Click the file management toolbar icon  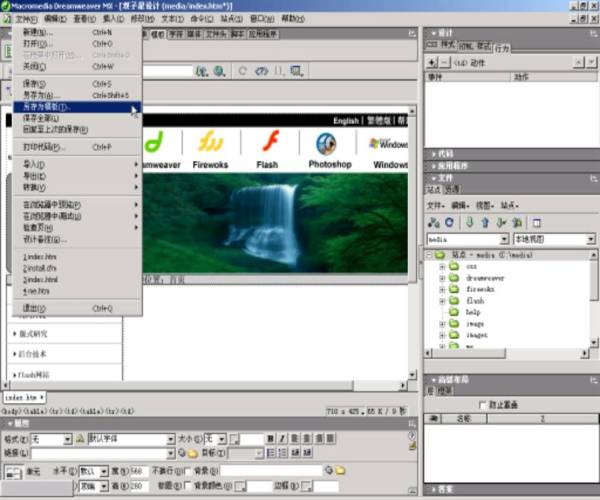pyautogui.click(x=202, y=71)
